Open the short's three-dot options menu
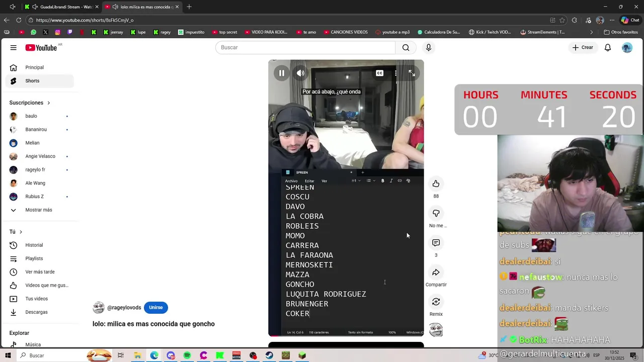Screen dimensions: 644x362 coord(395,73)
